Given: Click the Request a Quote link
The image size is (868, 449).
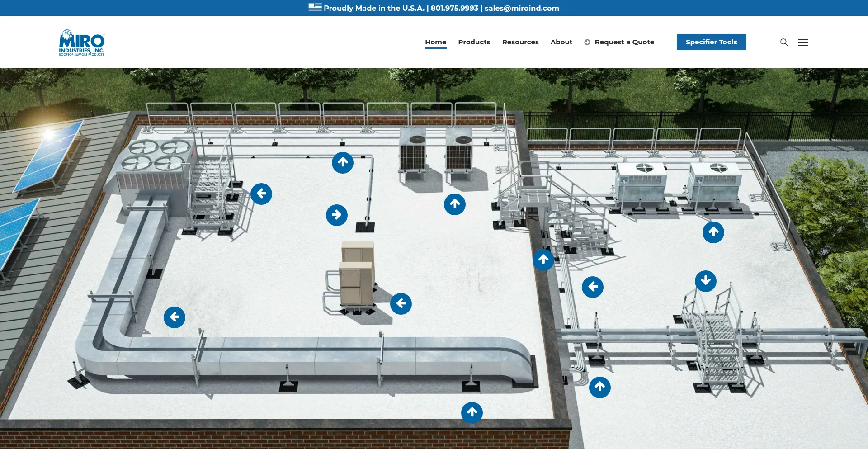Looking at the screenshot, I should [x=624, y=42].
